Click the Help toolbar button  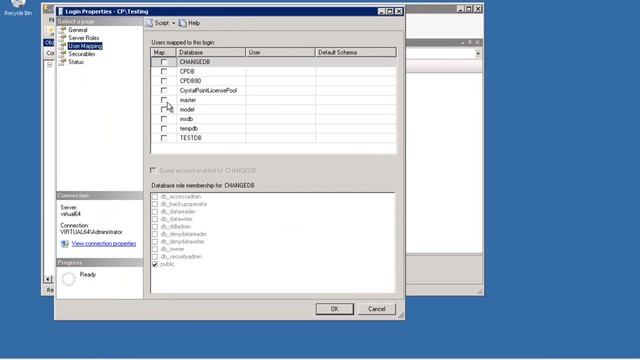[x=190, y=23]
